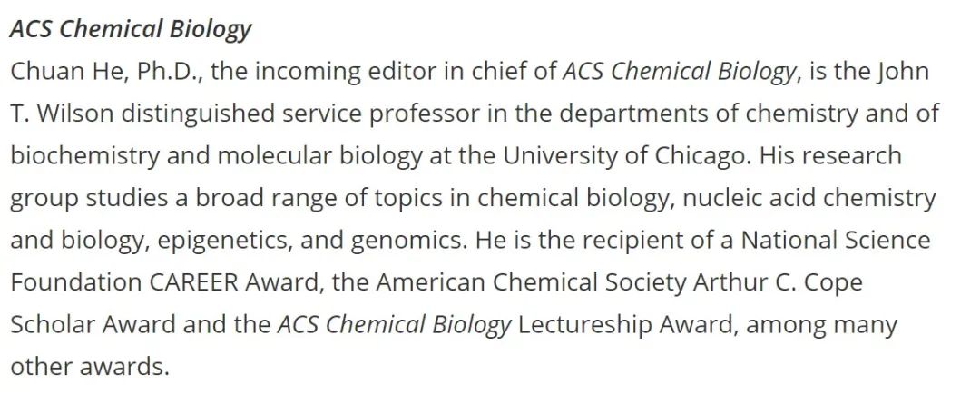Click italic journal name before "Lectureship Award"

[x=394, y=326]
